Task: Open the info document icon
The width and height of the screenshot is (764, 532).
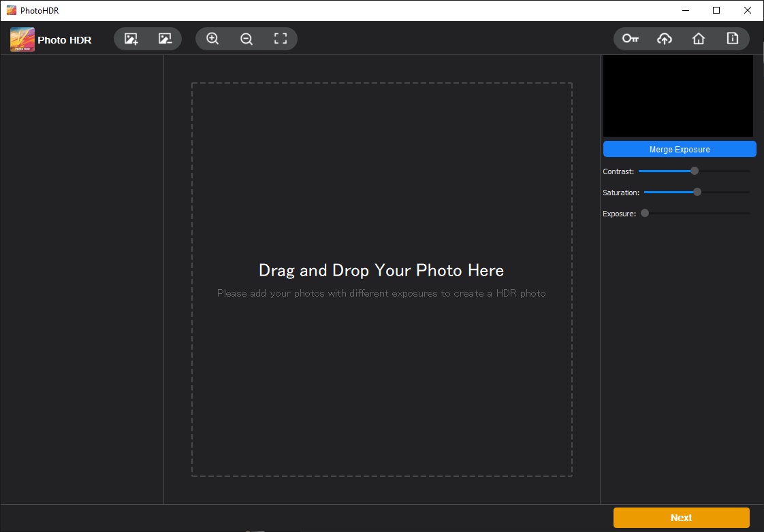Action: (733, 39)
